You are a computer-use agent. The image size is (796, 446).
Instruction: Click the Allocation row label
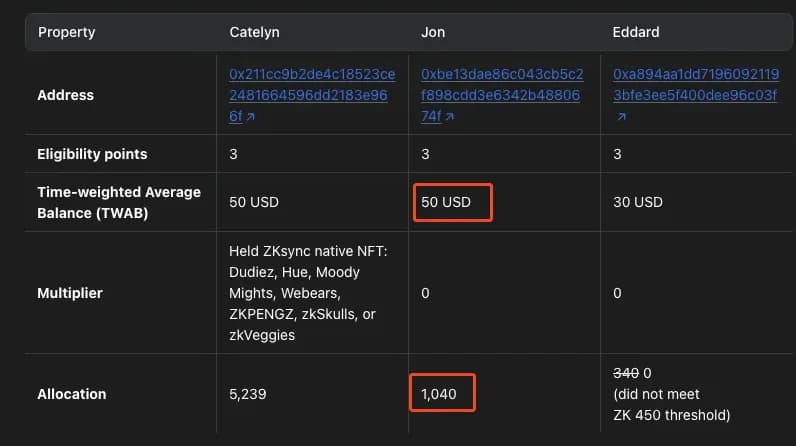pyautogui.click(x=72, y=394)
